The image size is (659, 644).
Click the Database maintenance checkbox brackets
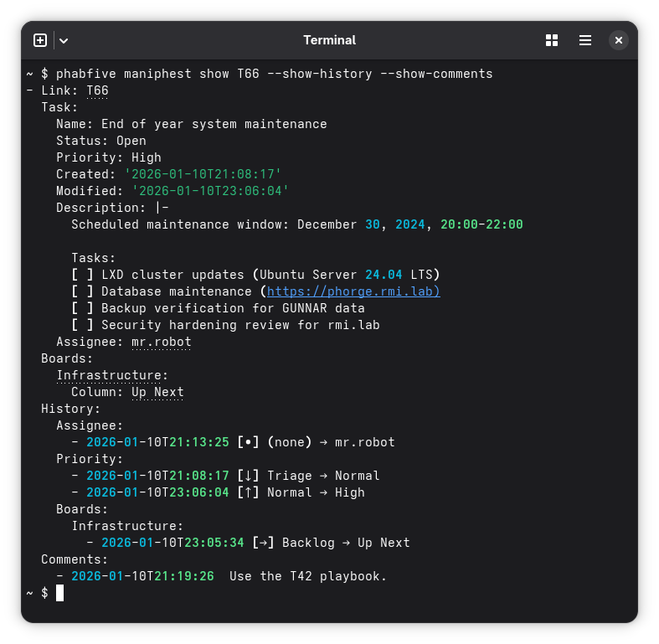coord(82,291)
